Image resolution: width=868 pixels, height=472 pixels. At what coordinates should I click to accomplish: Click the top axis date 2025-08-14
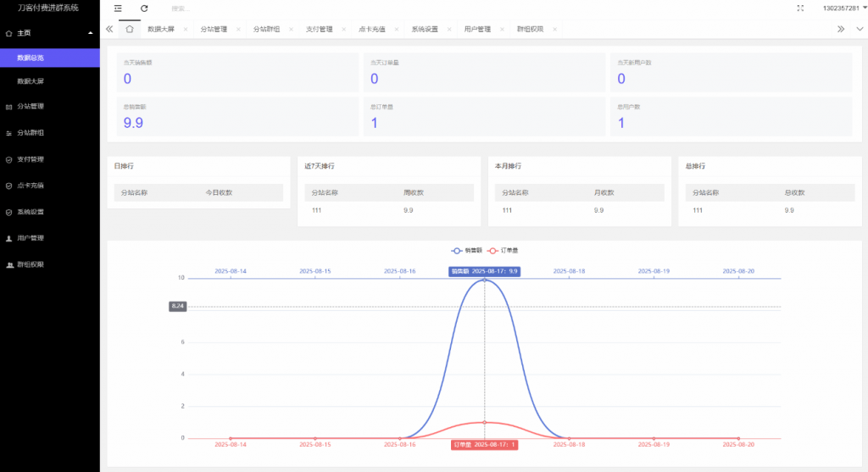[231, 271]
